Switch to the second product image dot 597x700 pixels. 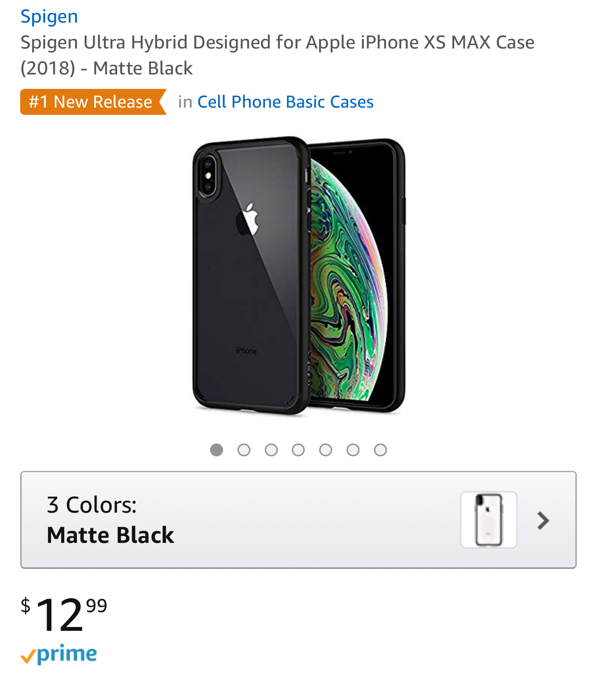click(244, 450)
